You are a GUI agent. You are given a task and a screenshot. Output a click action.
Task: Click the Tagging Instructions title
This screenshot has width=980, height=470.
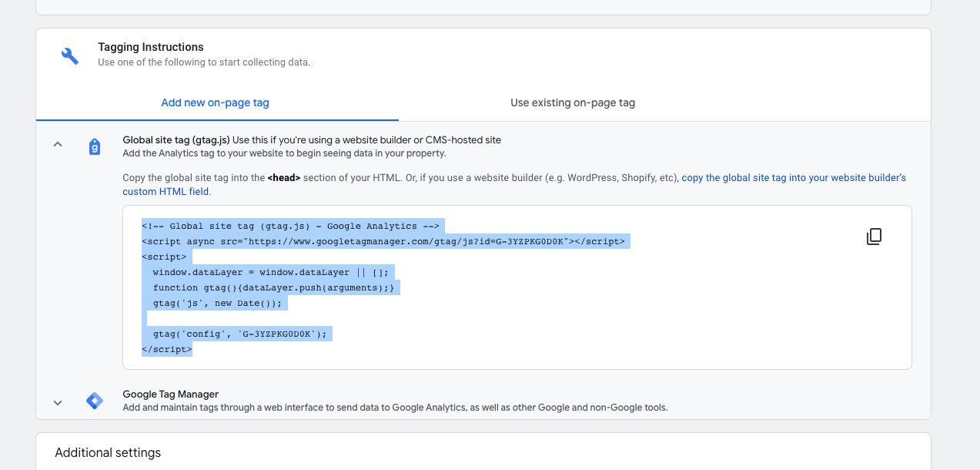coord(151,47)
